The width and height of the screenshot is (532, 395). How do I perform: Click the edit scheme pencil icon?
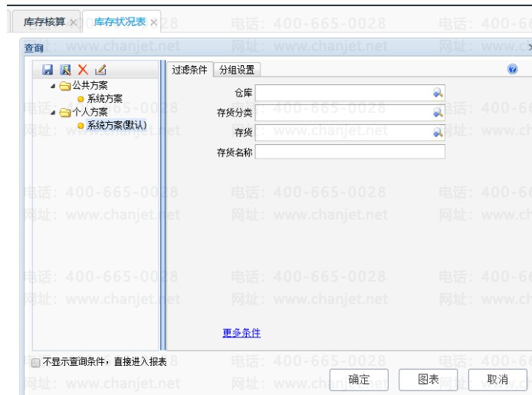[x=100, y=70]
